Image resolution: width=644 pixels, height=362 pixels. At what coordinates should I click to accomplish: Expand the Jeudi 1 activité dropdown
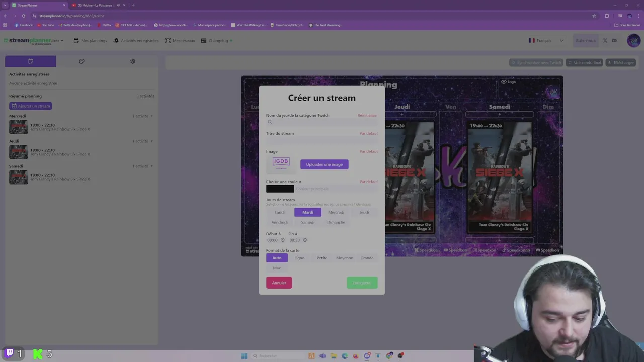(142, 141)
